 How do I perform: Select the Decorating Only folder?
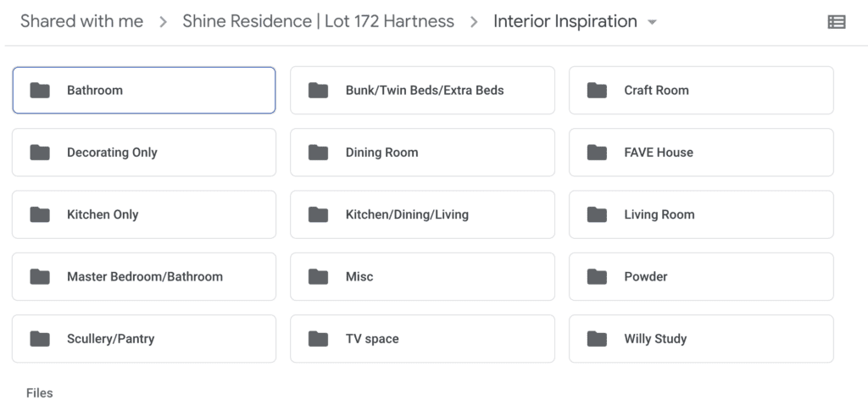tap(144, 153)
